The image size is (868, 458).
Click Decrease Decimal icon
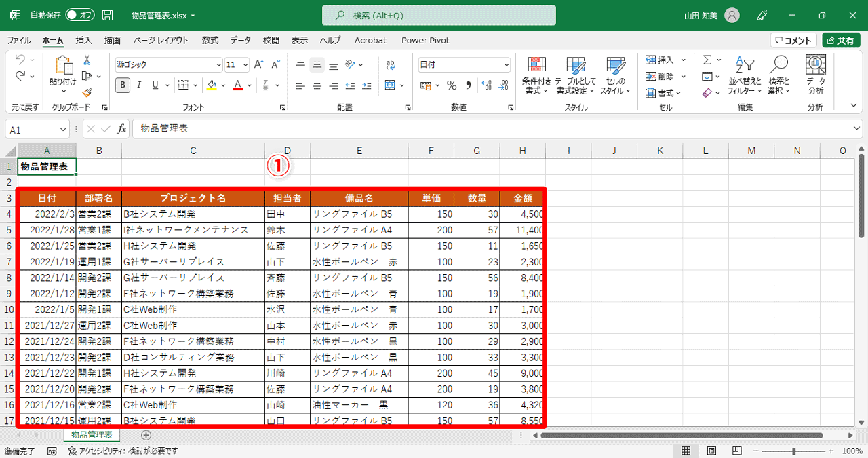503,85
